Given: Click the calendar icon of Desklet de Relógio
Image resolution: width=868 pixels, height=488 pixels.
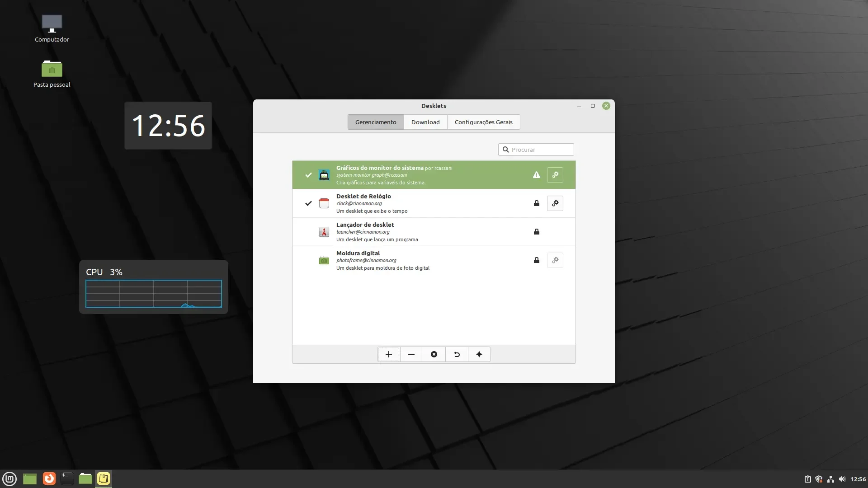Looking at the screenshot, I should point(324,203).
